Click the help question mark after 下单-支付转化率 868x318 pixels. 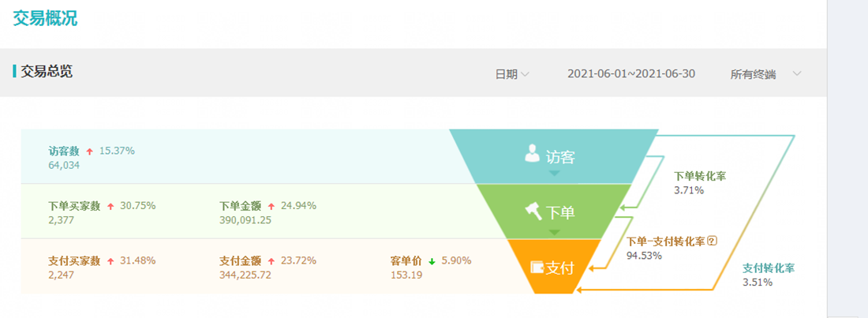[x=713, y=241]
